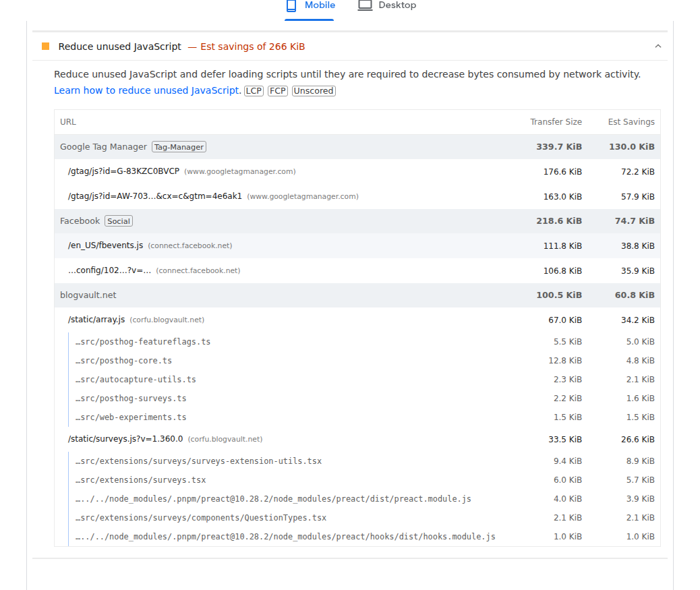Open the /gtag/js?id=AW-703 script URL
Screen dimensions: 700x590
(155, 196)
